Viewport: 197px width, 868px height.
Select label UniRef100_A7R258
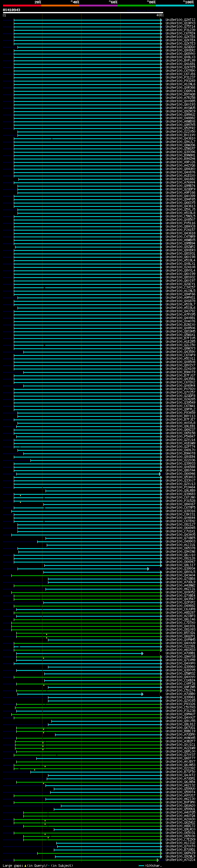tap(180, 98)
